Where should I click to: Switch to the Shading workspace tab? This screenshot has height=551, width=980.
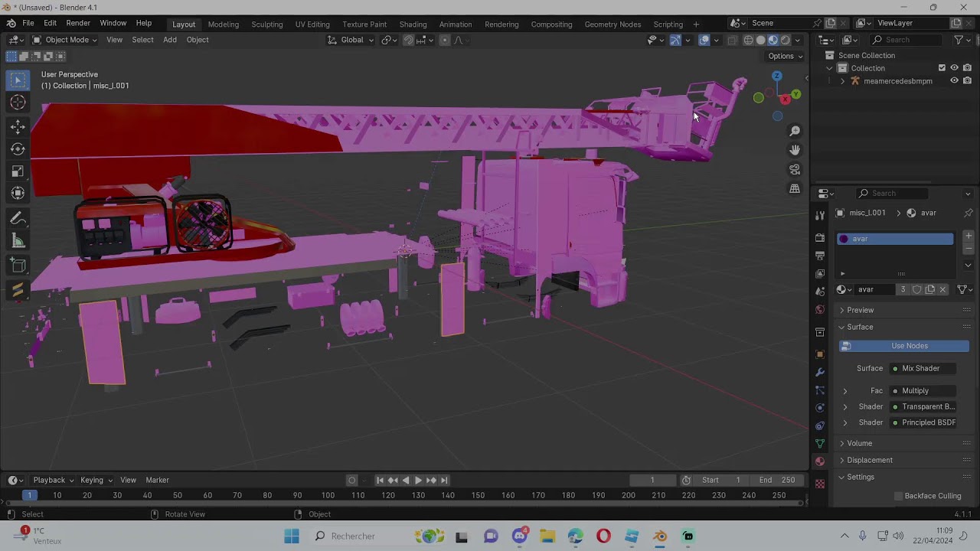(x=413, y=24)
